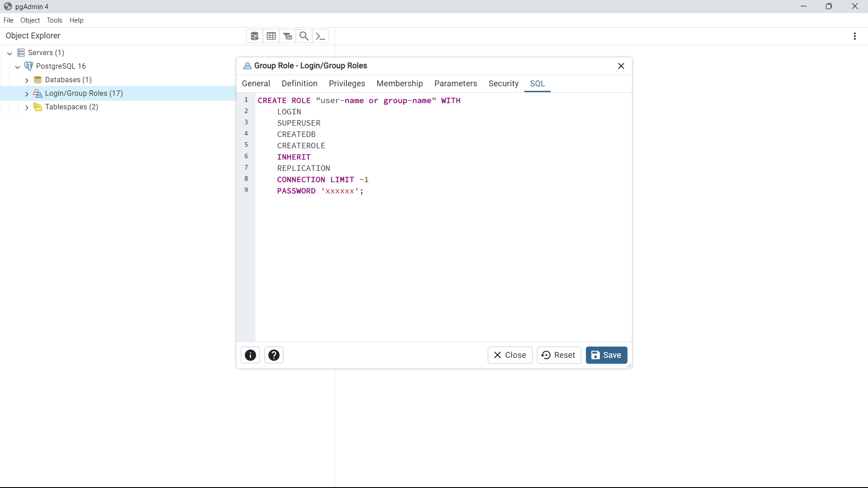Viewport: 868px width, 488px height.
Task: Click the Reset button
Action: click(559, 355)
